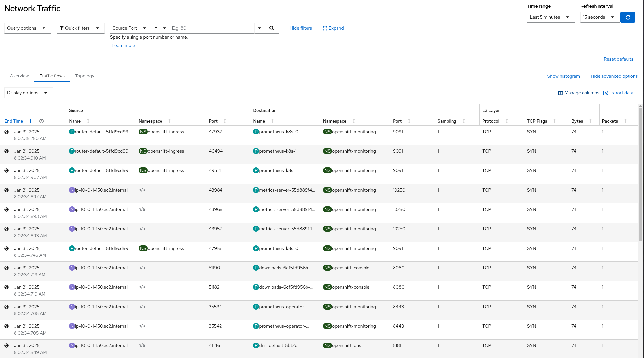Switch to the Topology tab
Image resolution: width=644 pixels, height=358 pixels.
[85, 76]
